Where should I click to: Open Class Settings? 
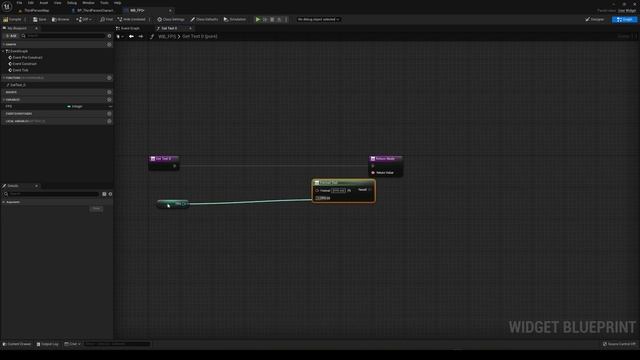pos(171,19)
